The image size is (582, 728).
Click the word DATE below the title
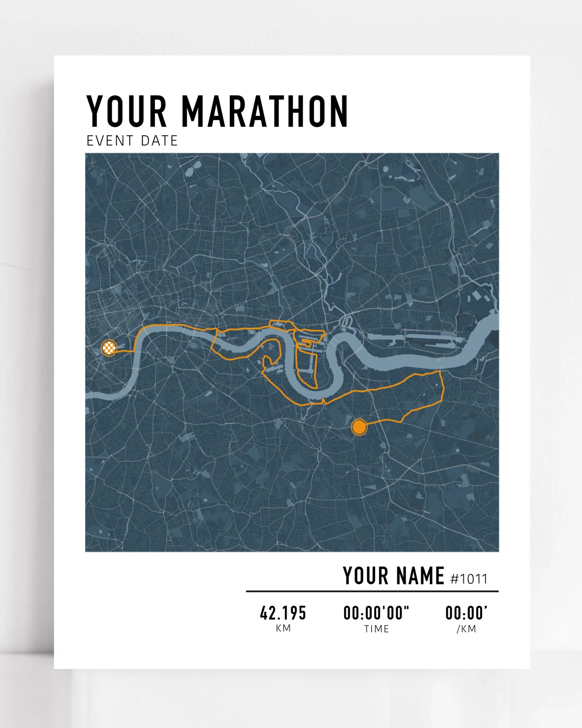point(159,141)
